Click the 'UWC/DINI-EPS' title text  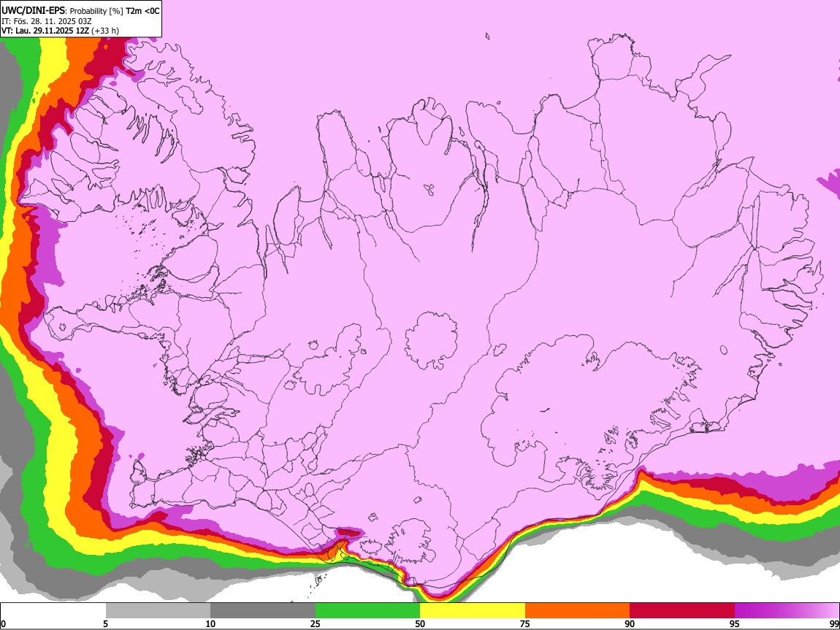point(34,11)
